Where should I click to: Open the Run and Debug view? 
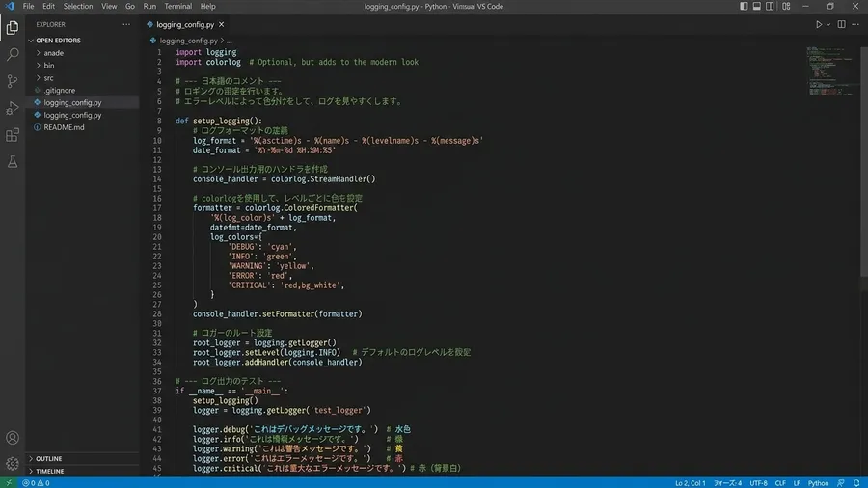coord(13,108)
